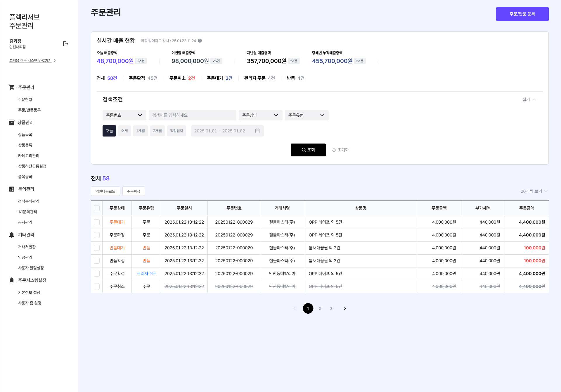Viewport: 561px width, 392px height.
Task: Check the select-all checkbox in table header
Action: [x=96, y=208]
